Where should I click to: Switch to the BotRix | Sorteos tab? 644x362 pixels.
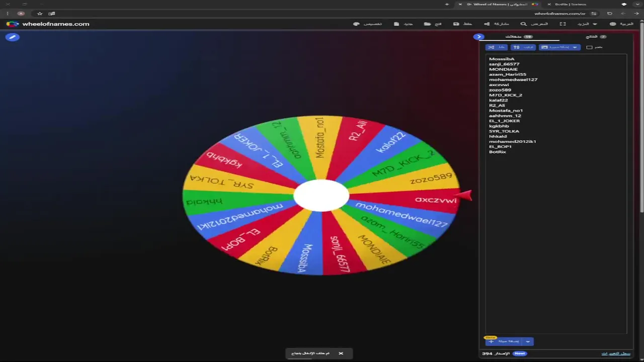point(570,4)
